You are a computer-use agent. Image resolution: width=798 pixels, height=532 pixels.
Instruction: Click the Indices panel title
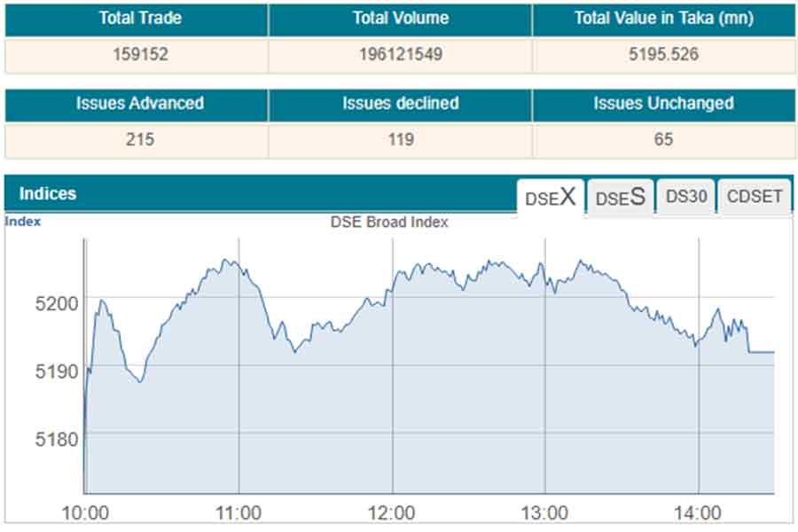click(48, 193)
